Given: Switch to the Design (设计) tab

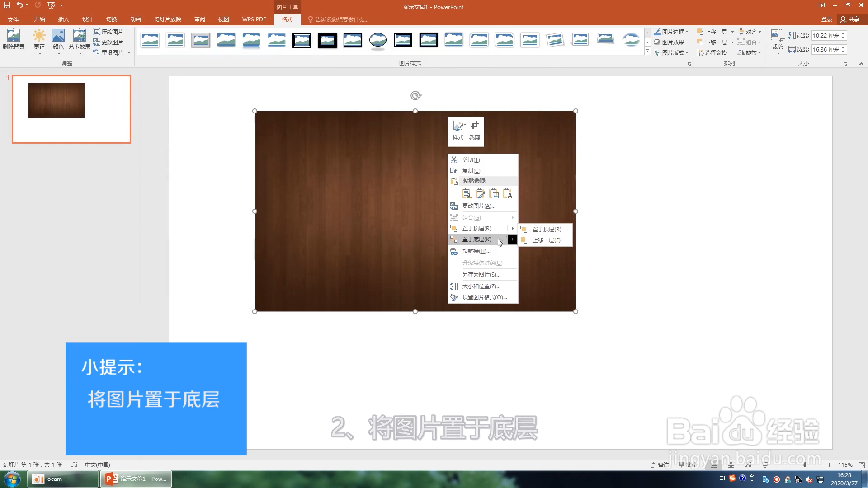Looking at the screenshot, I should click(x=87, y=19).
